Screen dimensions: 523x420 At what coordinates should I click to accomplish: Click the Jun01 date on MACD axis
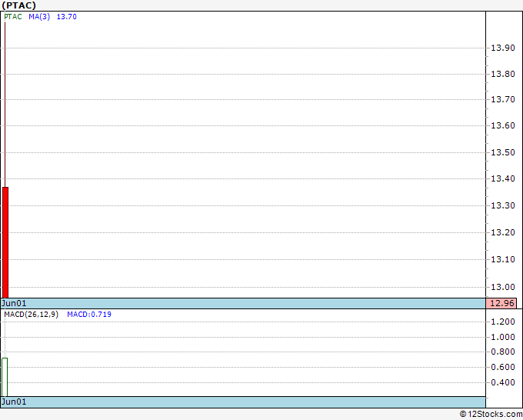[14, 402]
